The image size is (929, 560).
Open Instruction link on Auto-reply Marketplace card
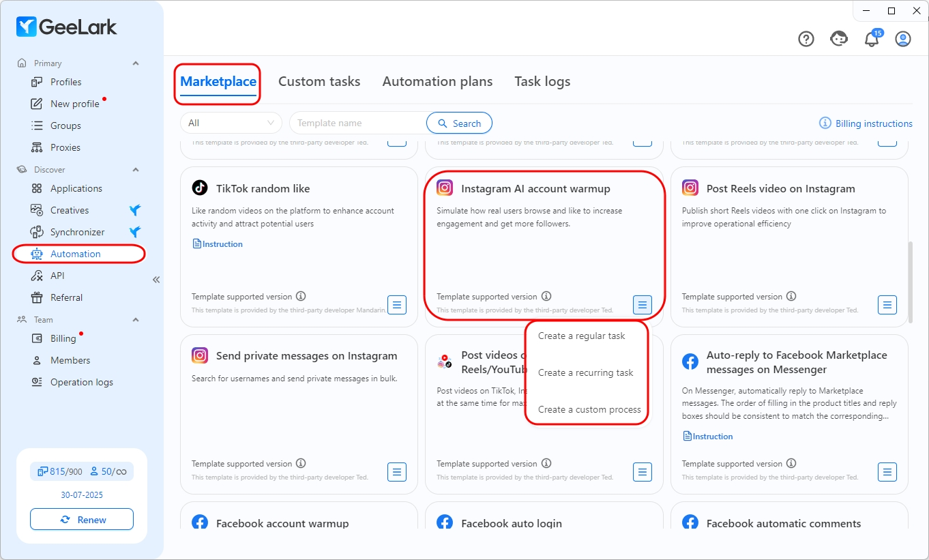click(x=708, y=436)
